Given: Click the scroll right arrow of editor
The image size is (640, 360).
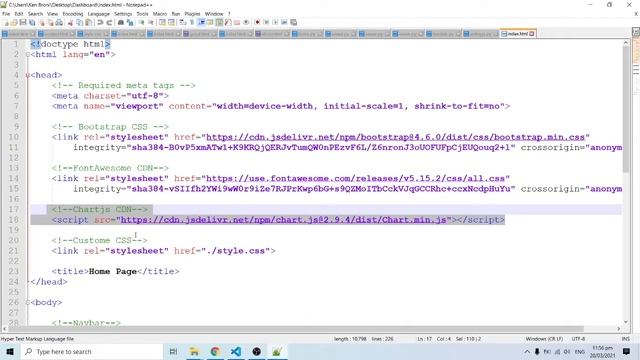Looking at the screenshot, I should (x=619, y=329).
